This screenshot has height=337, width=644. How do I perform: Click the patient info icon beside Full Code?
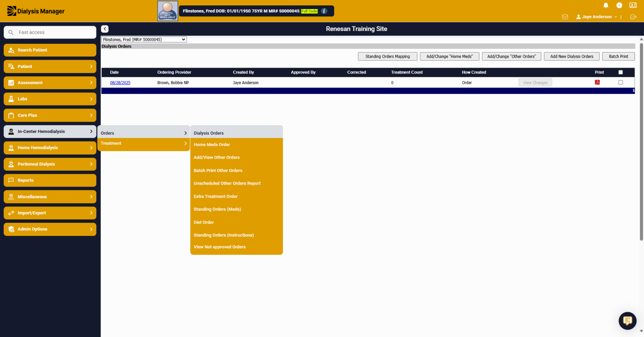[324, 11]
